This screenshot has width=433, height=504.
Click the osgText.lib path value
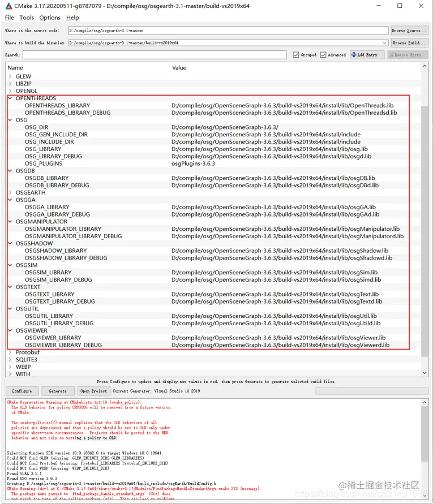(x=275, y=295)
